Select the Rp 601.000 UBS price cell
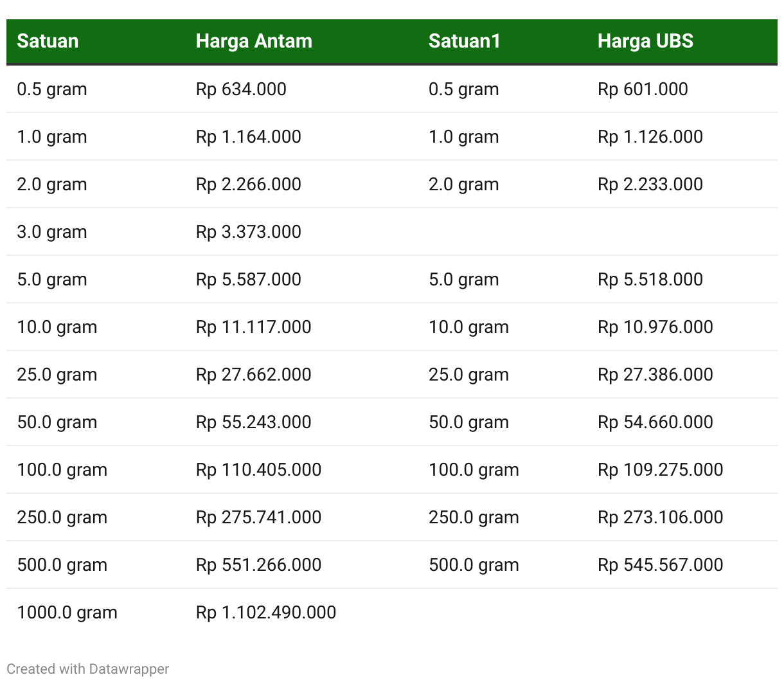The height and width of the screenshot is (684, 784). tap(643, 89)
